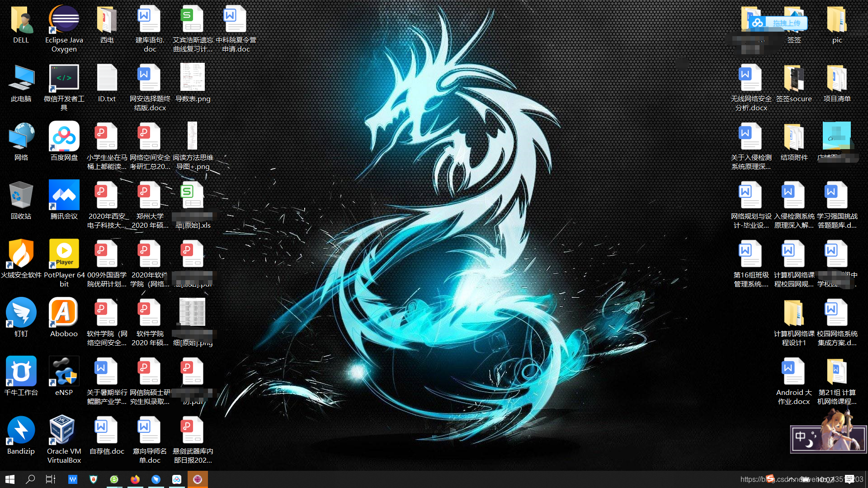
Task: Select the 西电 folder
Action: pyautogui.click(x=107, y=25)
